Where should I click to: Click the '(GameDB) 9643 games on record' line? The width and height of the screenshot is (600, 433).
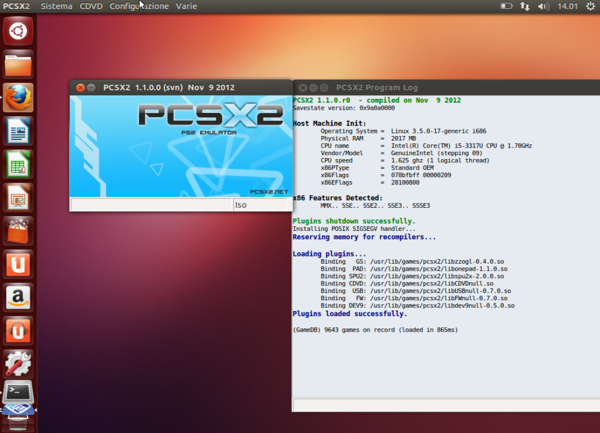coord(375,330)
